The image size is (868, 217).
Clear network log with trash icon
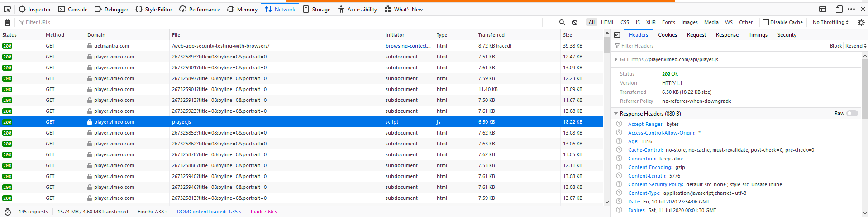(7, 22)
